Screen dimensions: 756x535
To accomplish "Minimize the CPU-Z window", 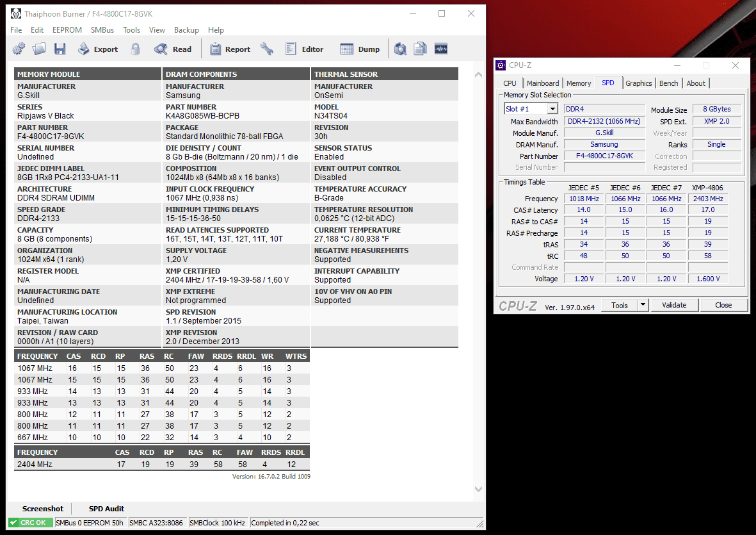I will pyautogui.click(x=677, y=65).
